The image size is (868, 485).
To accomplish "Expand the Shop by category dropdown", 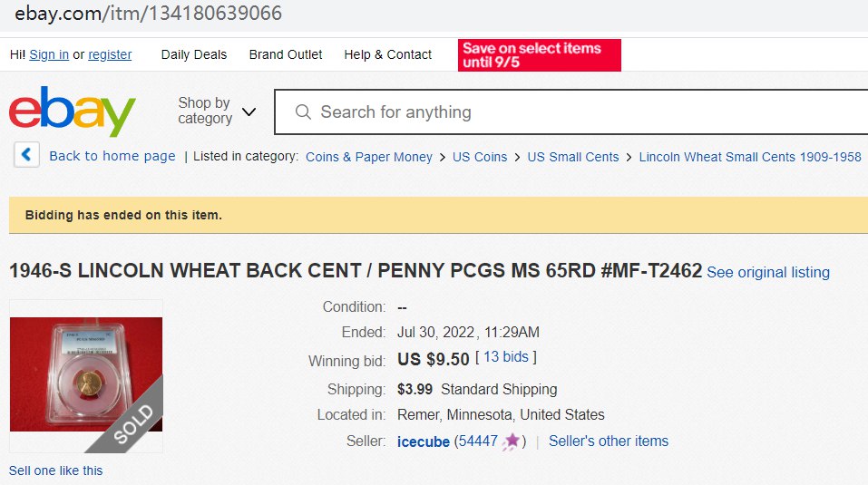I will point(217,112).
